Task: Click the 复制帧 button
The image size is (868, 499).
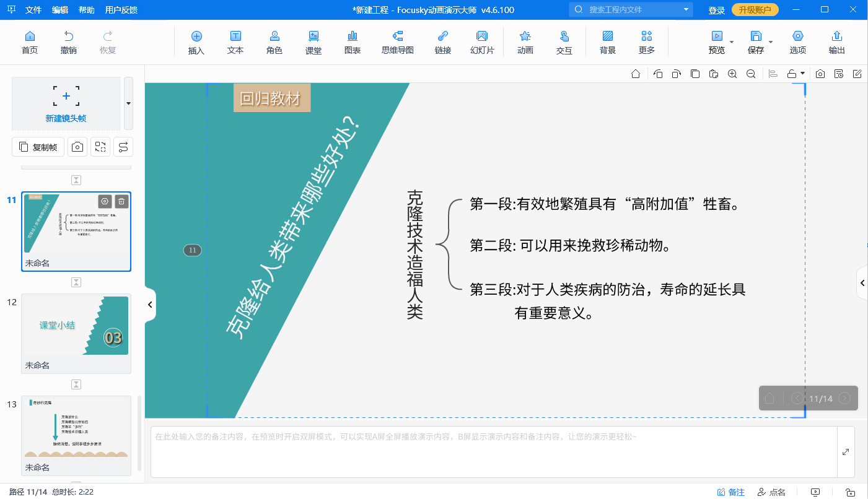Action: click(x=38, y=147)
